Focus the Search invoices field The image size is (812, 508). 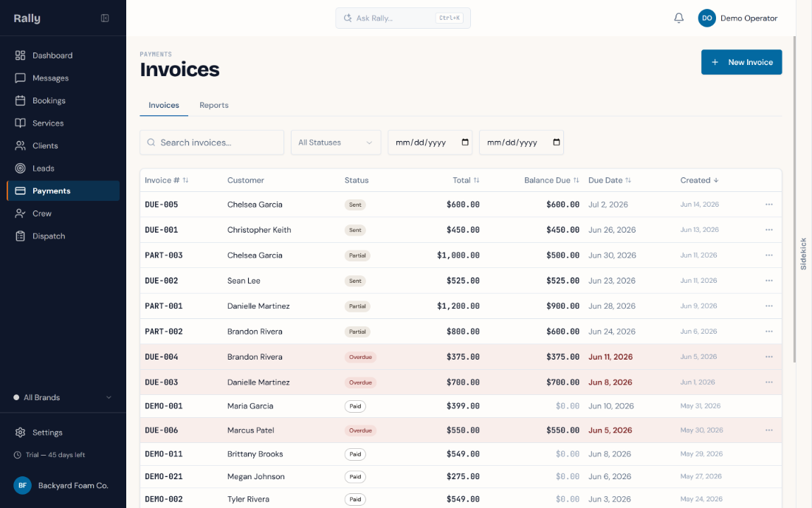pyautogui.click(x=212, y=143)
